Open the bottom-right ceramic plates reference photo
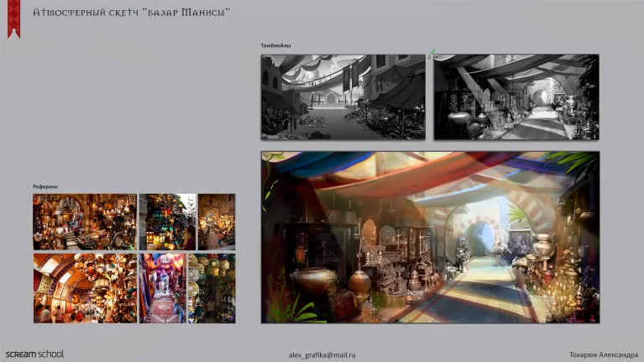Viewport: 644px width, 362px height. click(x=212, y=288)
